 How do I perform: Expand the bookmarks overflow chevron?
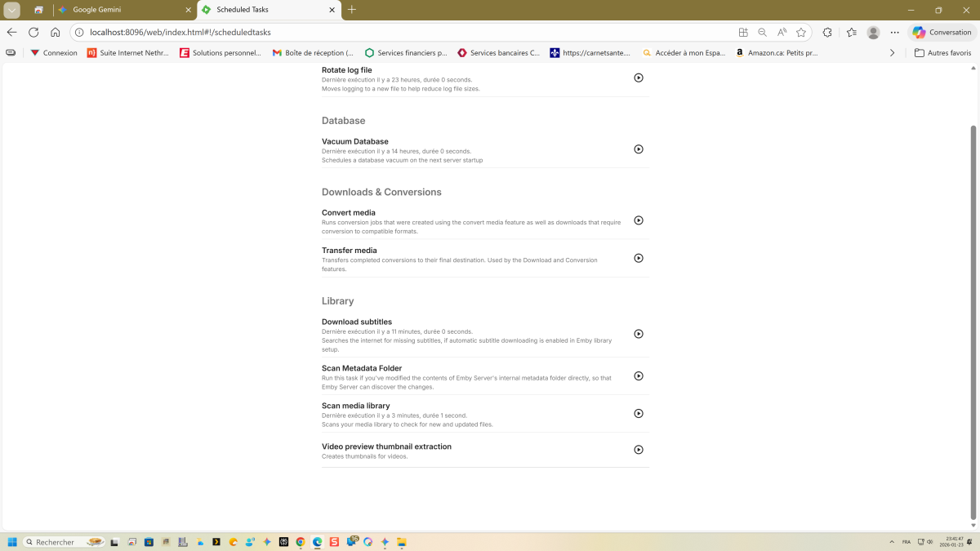coord(892,52)
